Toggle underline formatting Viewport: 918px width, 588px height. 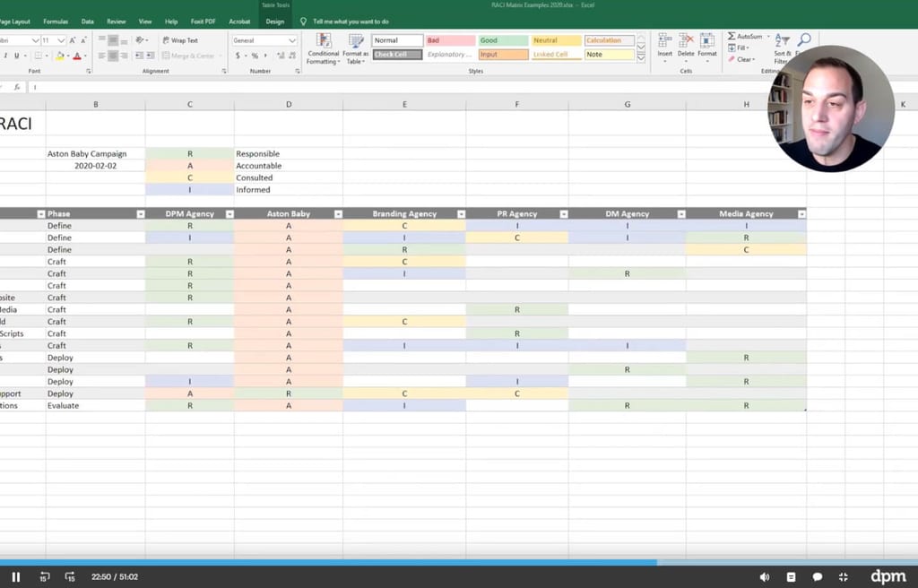point(16,56)
